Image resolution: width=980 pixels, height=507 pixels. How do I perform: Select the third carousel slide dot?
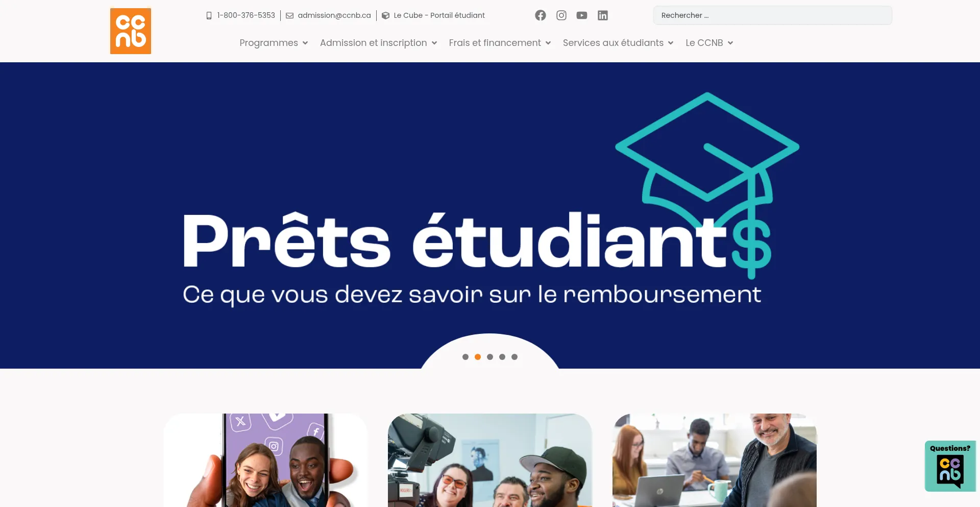coord(490,357)
